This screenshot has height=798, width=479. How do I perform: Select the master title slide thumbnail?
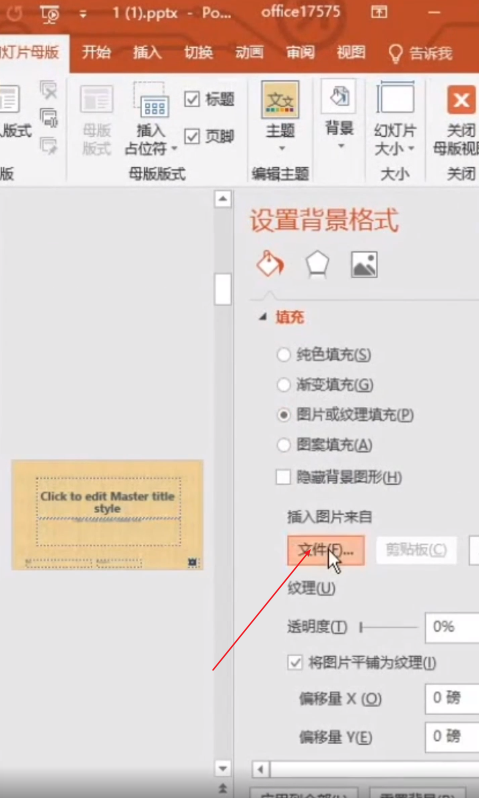pyautogui.click(x=107, y=515)
